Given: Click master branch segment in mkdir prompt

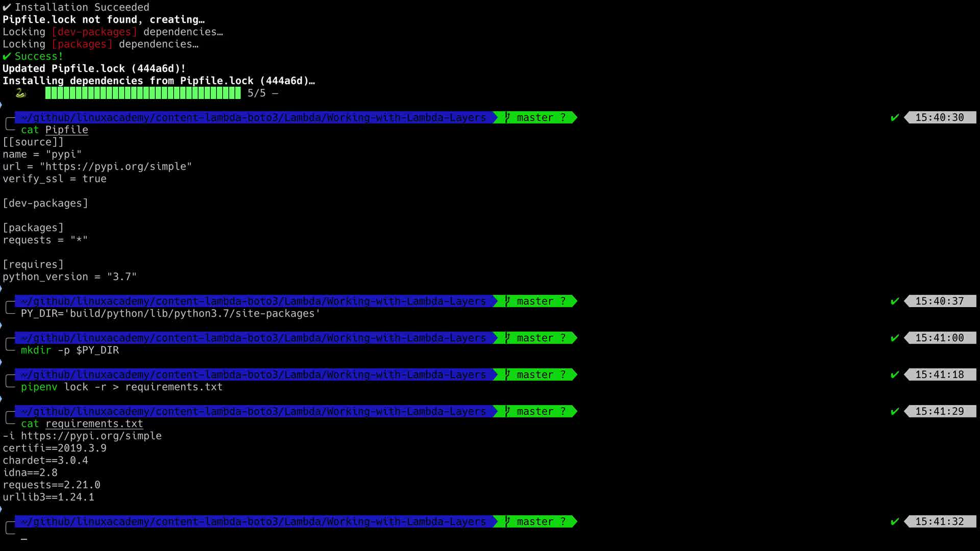Looking at the screenshot, I should point(535,338).
